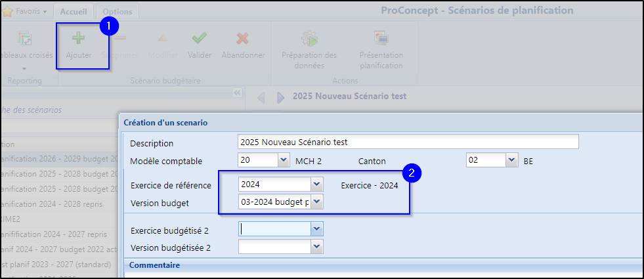Image resolution: width=644 pixels, height=279 pixels.
Task: Open the Version budget dropdown
Action: (317, 202)
